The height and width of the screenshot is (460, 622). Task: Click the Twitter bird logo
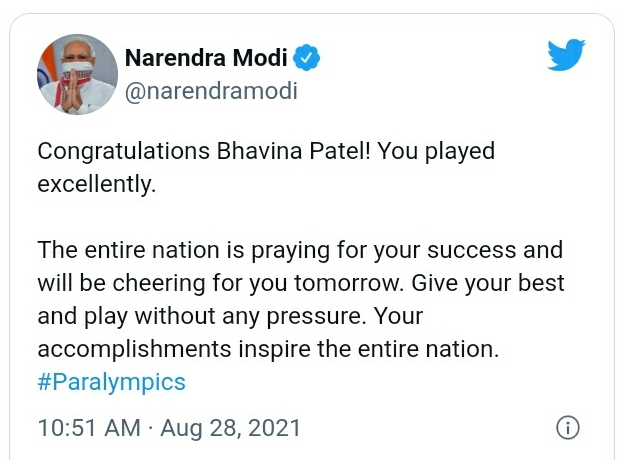pyautogui.click(x=568, y=57)
